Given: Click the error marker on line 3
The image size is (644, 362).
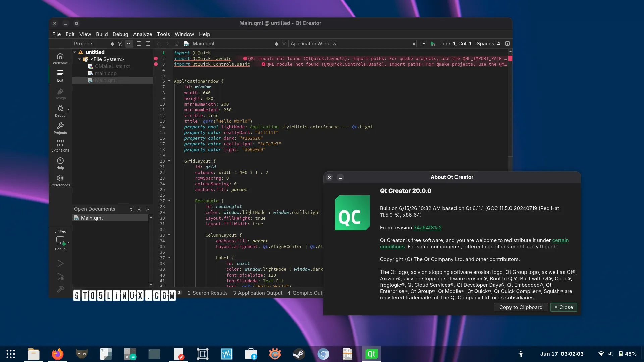Looking at the screenshot, I should click(156, 64).
